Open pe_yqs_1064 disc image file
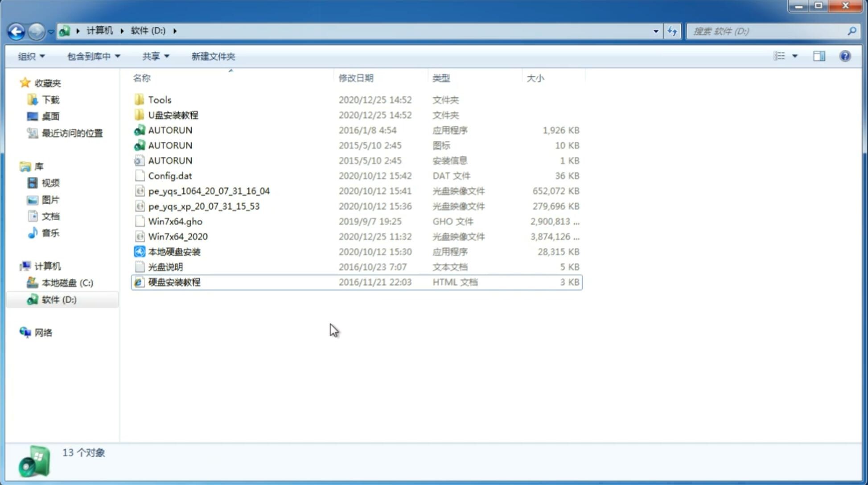Image resolution: width=868 pixels, height=485 pixels. 208,191
